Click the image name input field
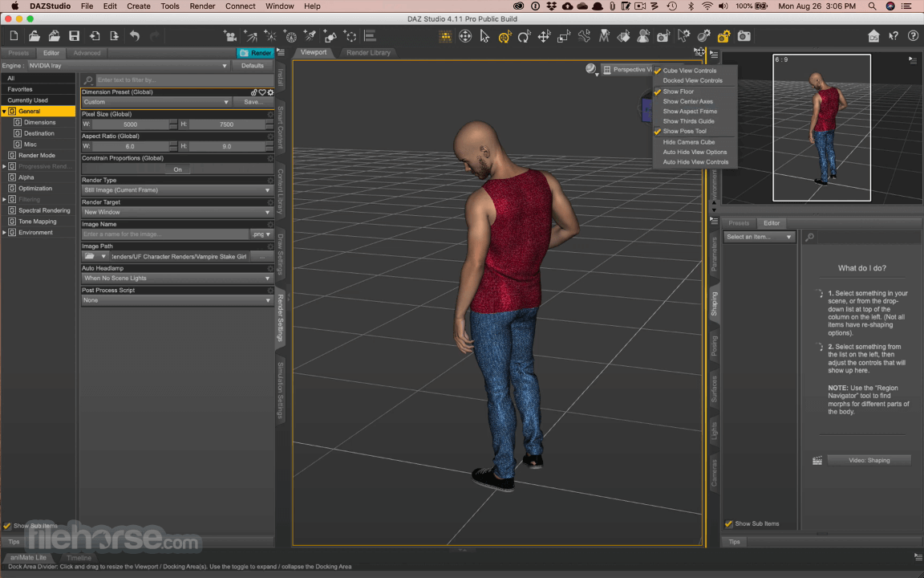 [164, 234]
